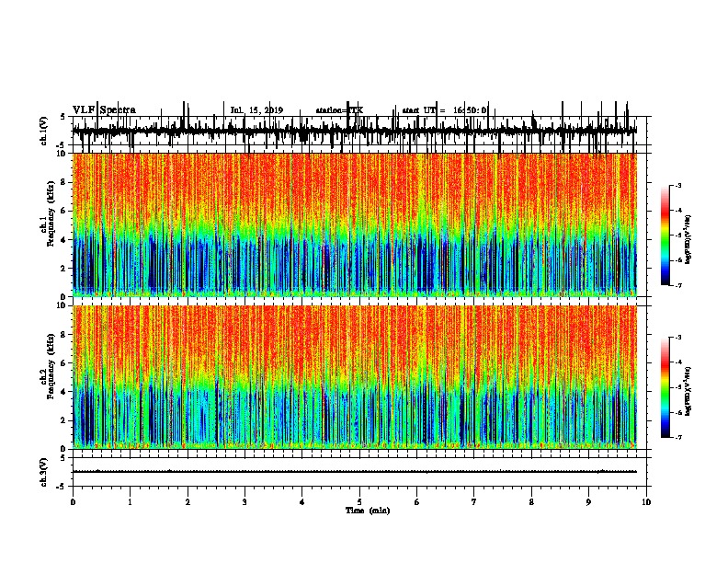The width and height of the screenshot is (728, 563).
Task: Click the ch.3 flat voltage trace panel
Action: point(359,472)
